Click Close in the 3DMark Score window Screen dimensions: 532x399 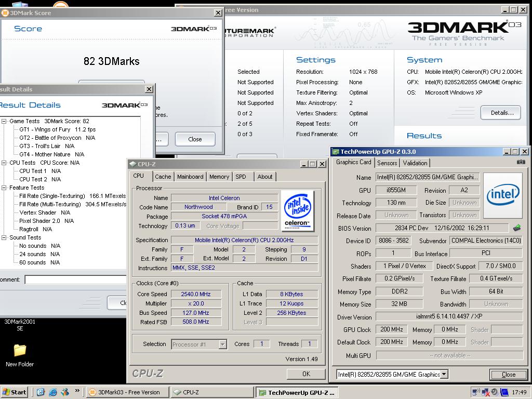pos(195,139)
